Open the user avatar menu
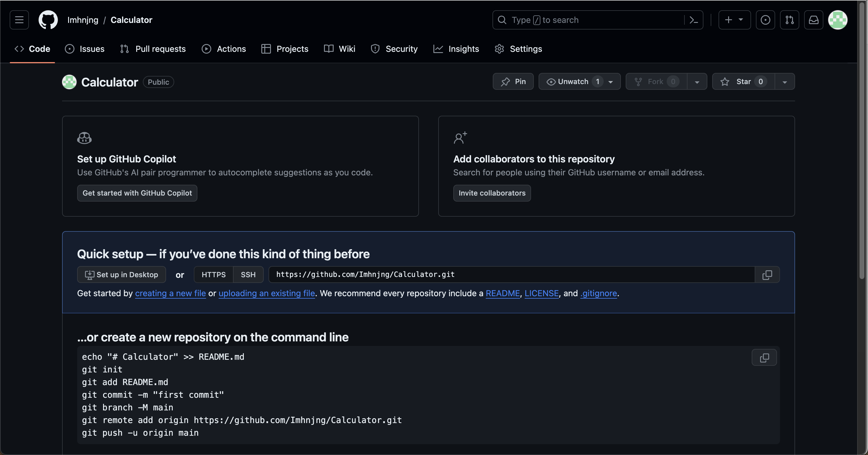 [838, 20]
